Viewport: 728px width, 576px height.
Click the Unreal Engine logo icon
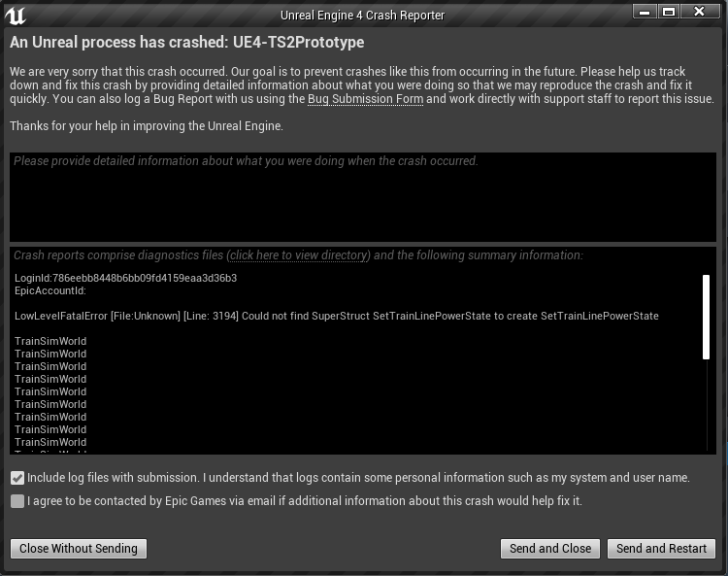[16, 16]
